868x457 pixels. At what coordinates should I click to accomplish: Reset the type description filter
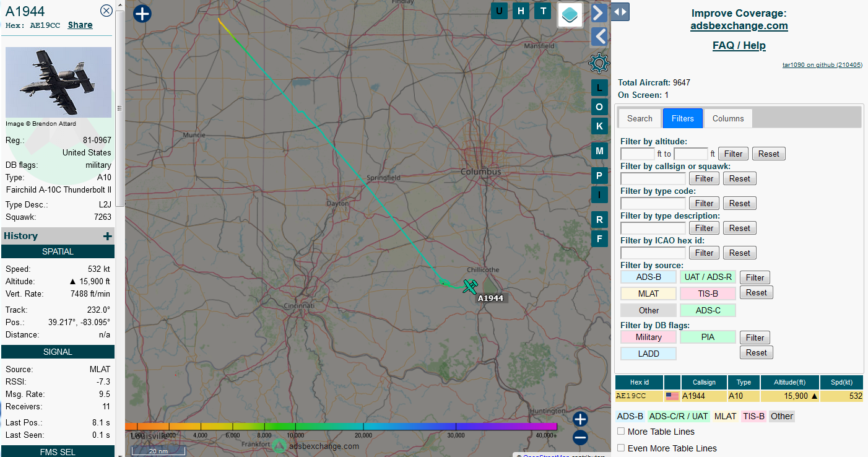pos(740,228)
